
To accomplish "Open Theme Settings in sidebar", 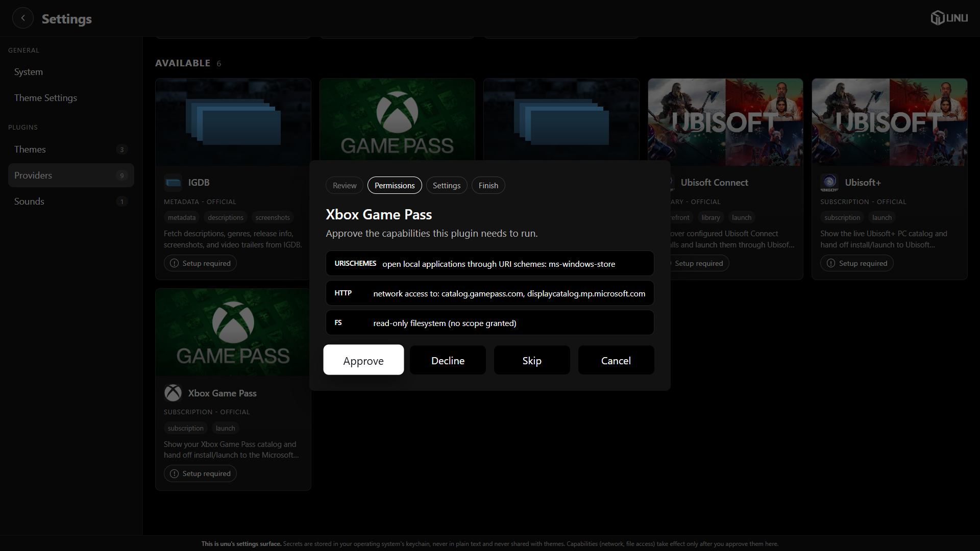I will click(x=71, y=98).
